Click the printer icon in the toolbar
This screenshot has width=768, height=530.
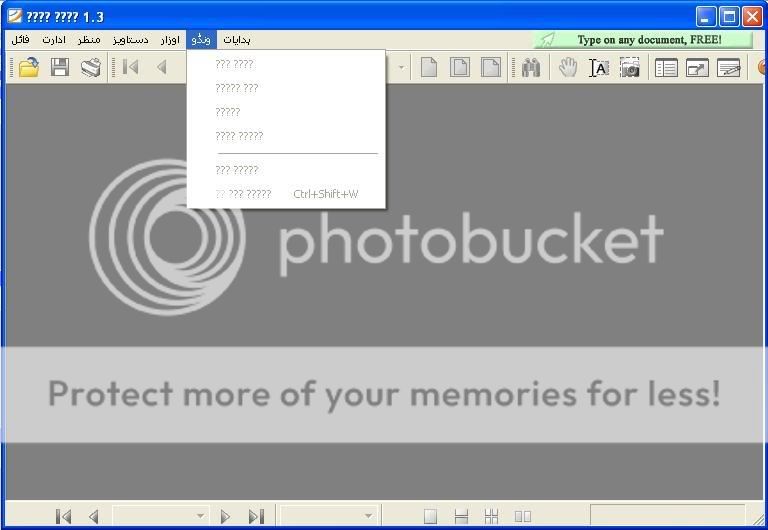coord(91,68)
